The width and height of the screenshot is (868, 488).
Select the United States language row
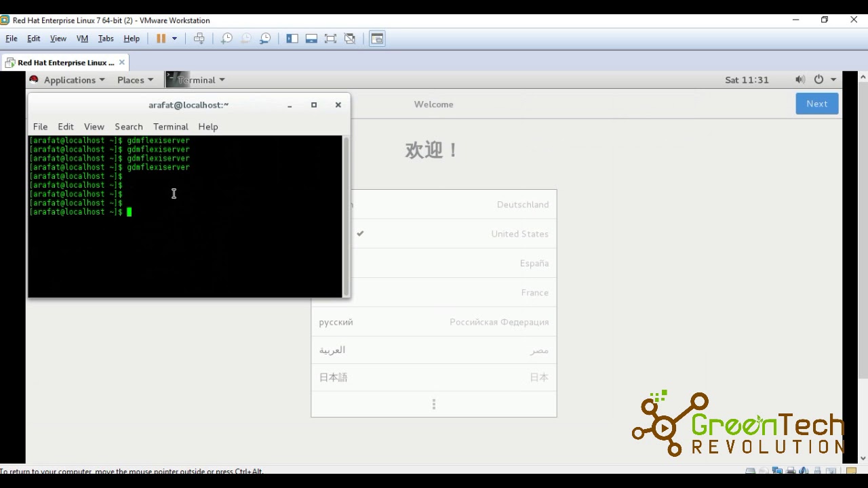point(453,234)
